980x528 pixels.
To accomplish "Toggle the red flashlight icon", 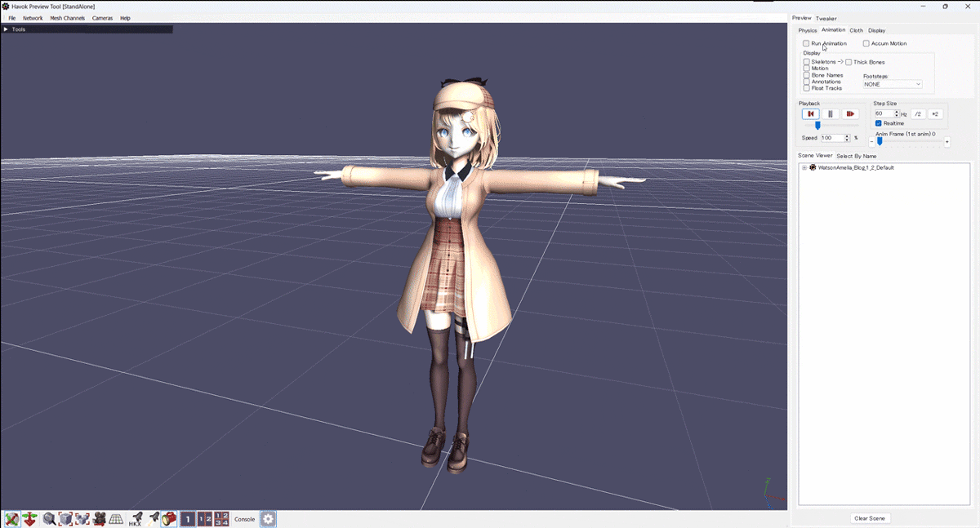I will pos(169,519).
